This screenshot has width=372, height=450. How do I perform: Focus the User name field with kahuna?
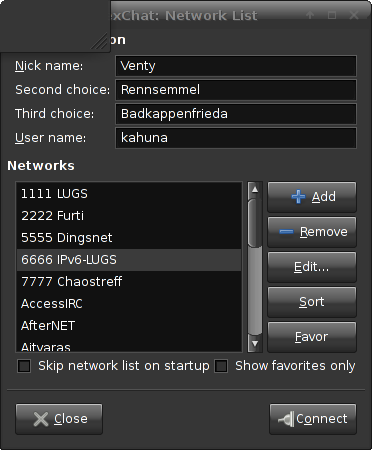point(236,138)
